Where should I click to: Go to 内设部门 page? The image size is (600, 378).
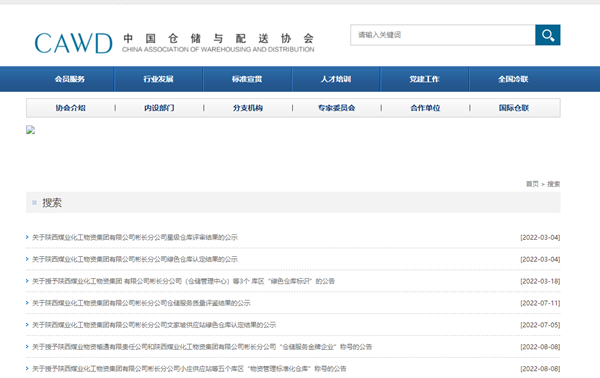coord(159,108)
